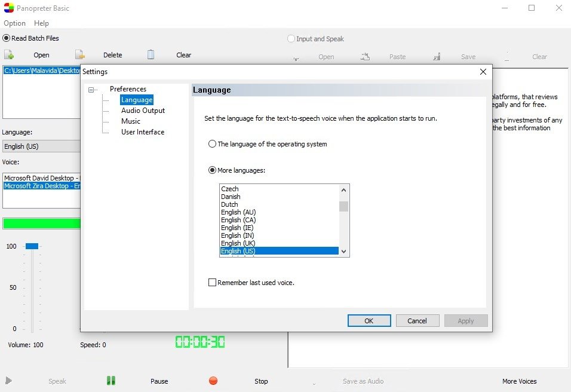Viewport: 571px width, 392px height.
Task: Click the More Voices button
Action: 519,381
